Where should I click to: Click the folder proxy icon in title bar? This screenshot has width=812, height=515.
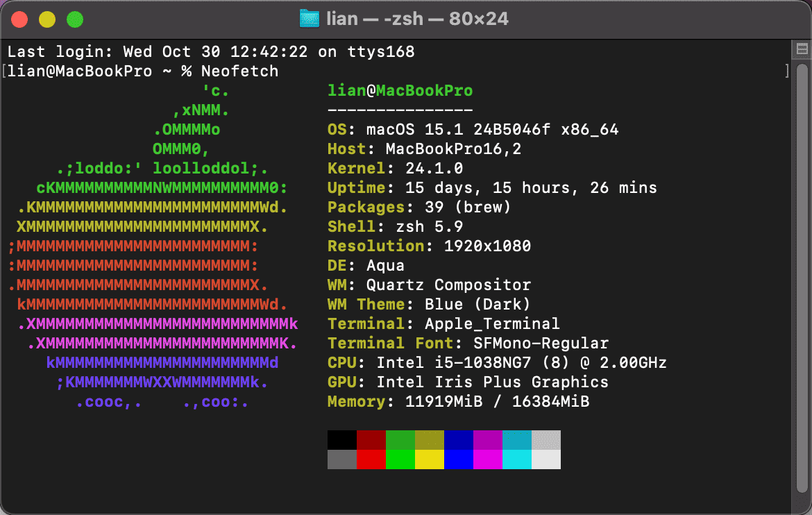[309, 19]
